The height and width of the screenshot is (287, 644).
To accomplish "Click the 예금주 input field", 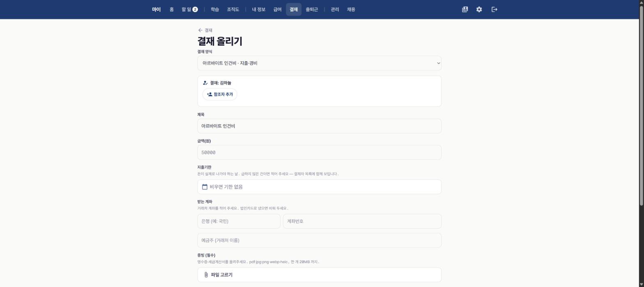I will pyautogui.click(x=319, y=241).
